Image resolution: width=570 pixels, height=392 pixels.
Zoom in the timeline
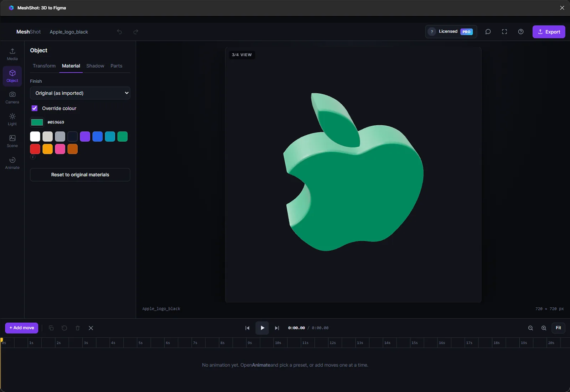(544, 328)
